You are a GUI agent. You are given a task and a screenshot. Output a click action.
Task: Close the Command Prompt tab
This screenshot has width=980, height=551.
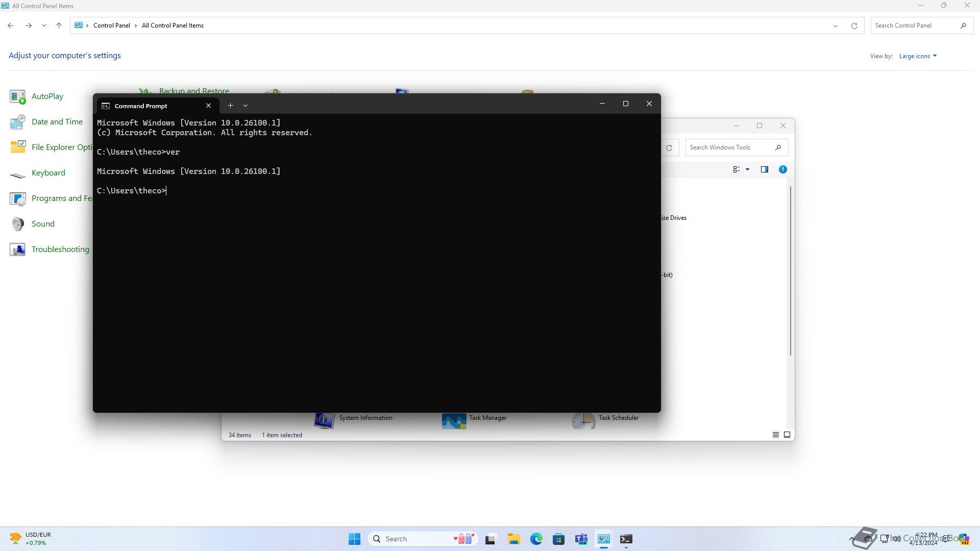tap(208, 106)
